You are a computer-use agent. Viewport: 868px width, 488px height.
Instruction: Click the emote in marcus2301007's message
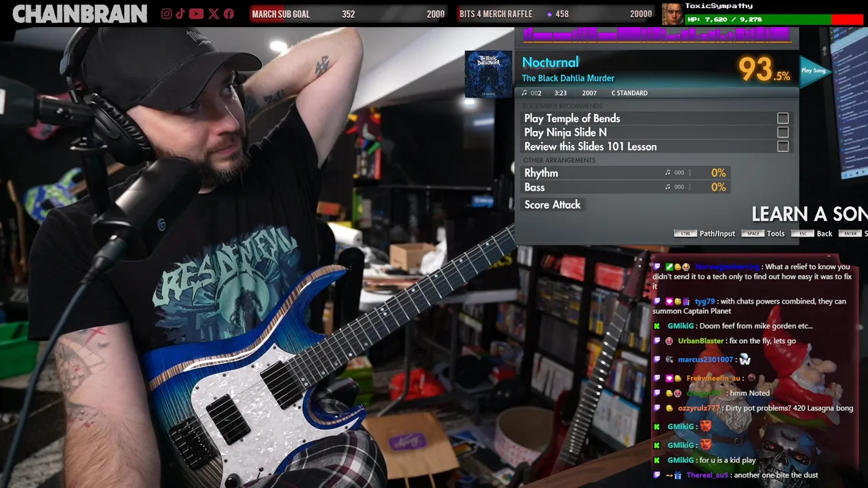(745, 360)
